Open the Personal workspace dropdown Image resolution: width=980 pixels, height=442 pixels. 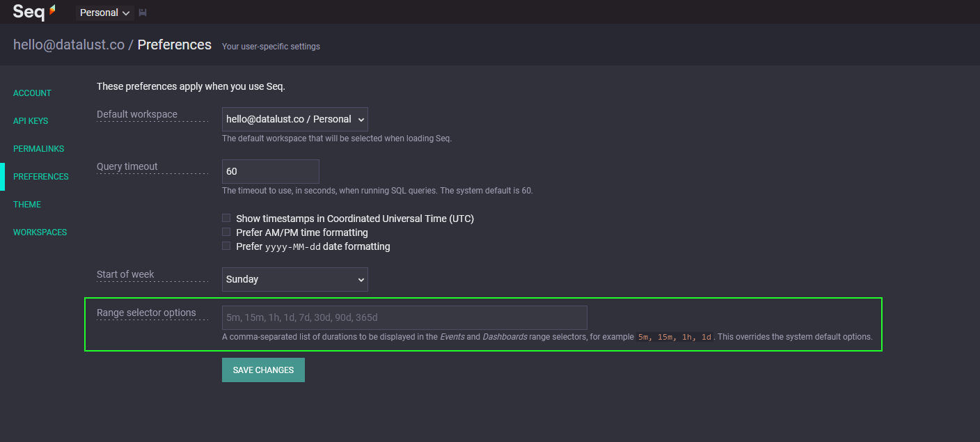click(105, 13)
